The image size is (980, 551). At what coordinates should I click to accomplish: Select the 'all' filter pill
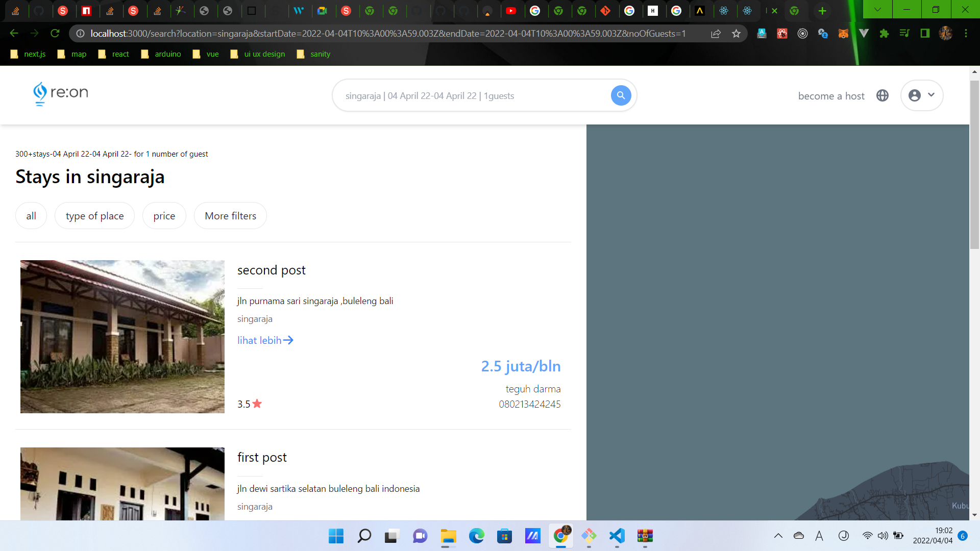pos(31,216)
